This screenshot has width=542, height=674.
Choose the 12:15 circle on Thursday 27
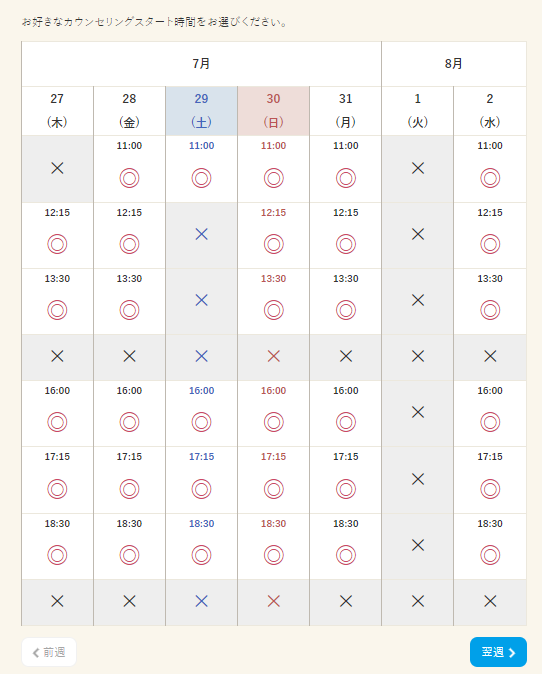57,244
